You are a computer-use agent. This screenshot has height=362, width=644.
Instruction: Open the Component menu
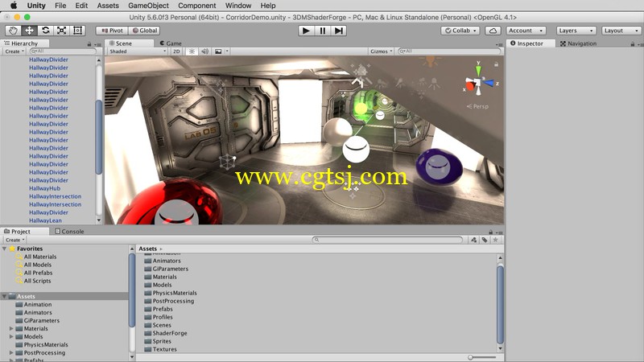tap(196, 6)
